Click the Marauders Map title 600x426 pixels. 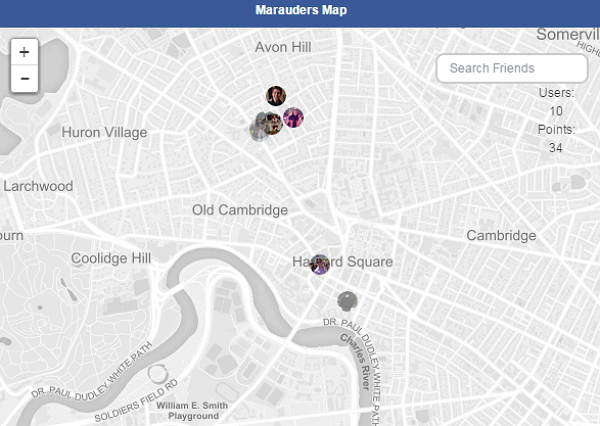point(300,11)
